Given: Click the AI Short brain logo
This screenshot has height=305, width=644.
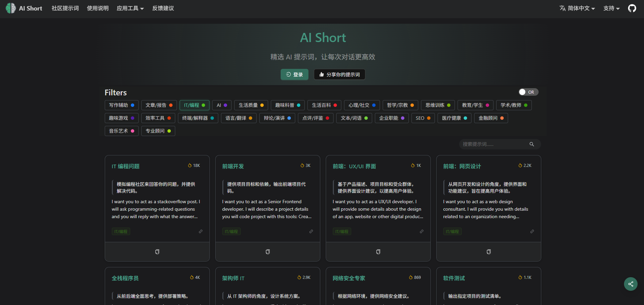Looking at the screenshot, I should [x=11, y=8].
